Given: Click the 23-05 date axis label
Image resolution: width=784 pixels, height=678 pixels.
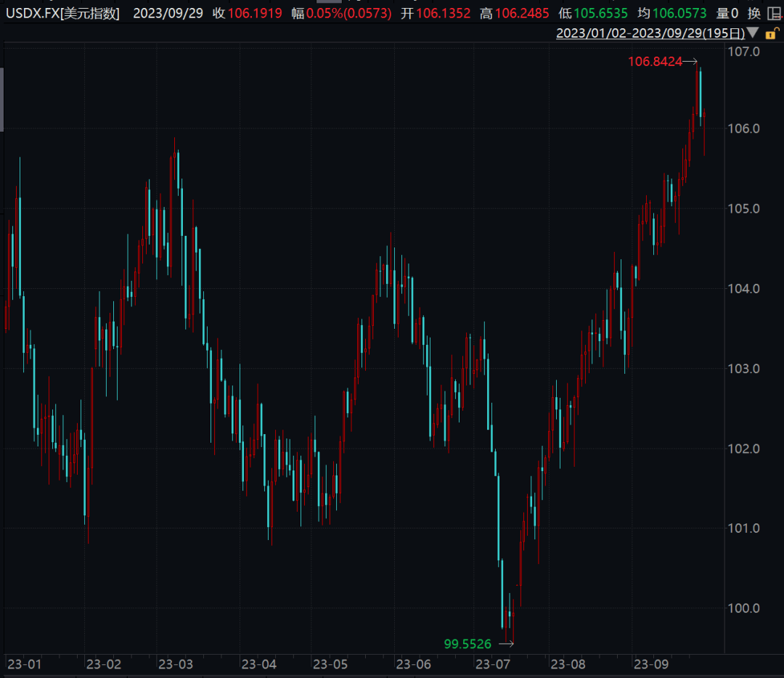Looking at the screenshot, I should pyautogui.click(x=330, y=664).
